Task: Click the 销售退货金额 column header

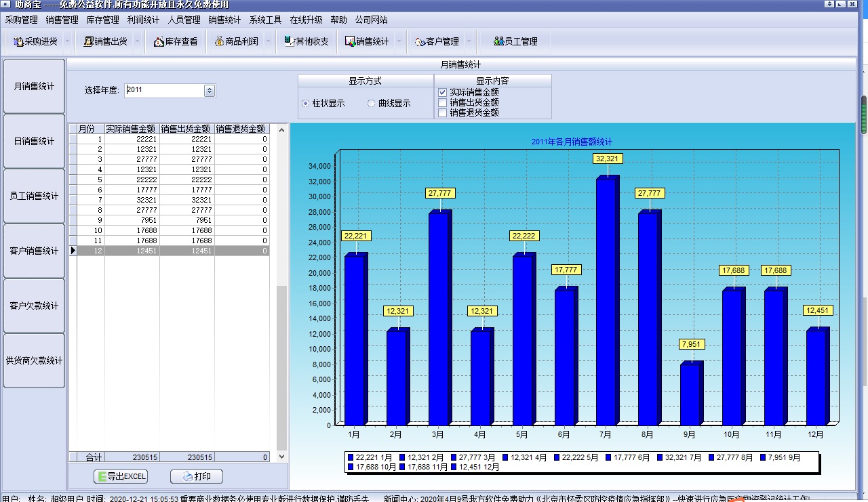Action: click(x=241, y=128)
